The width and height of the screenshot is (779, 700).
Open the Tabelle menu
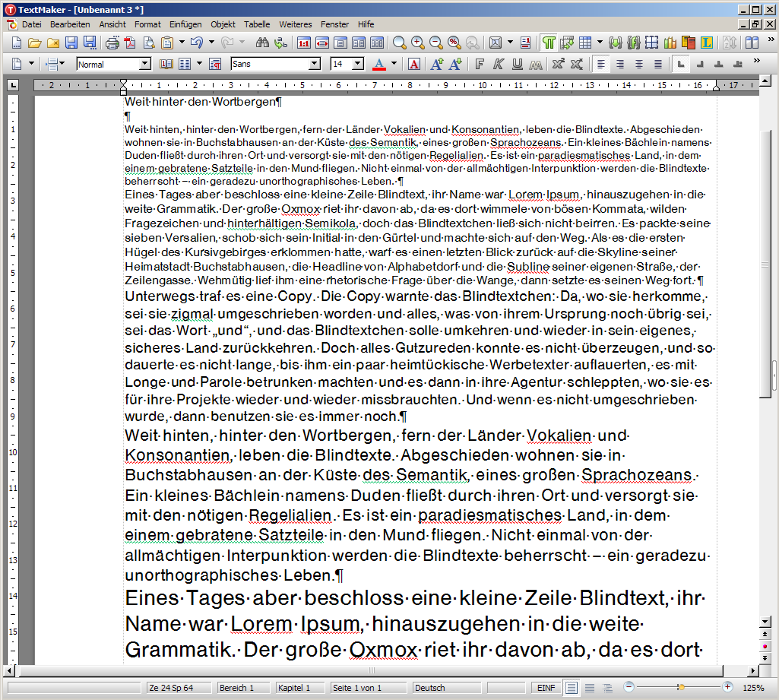point(257,24)
